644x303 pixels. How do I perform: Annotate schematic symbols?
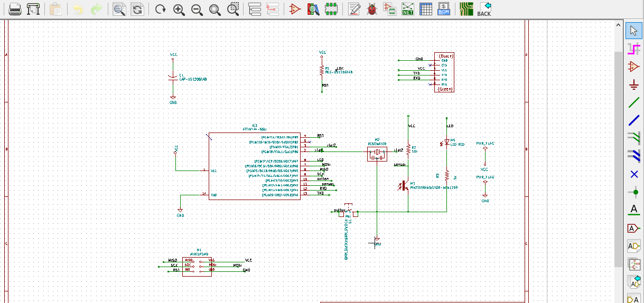pos(354,9)
